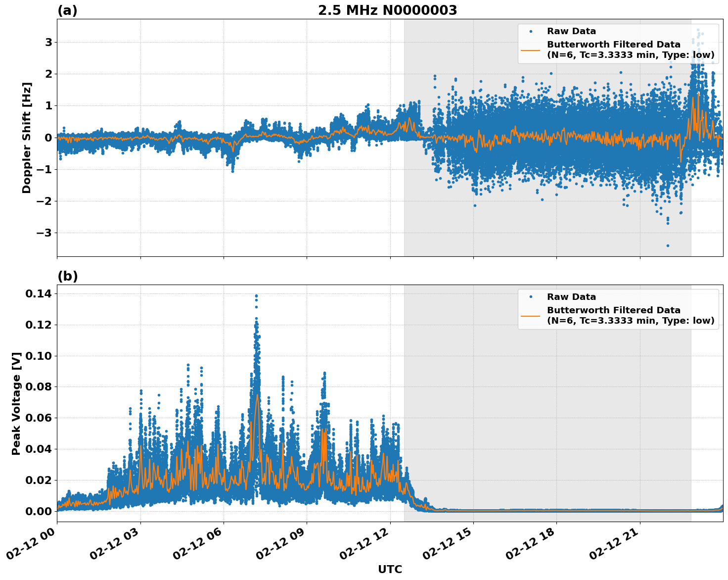
Task: Click the "Raw Data" text in the Doppler Shift legend
Action: tap(571, 31)
